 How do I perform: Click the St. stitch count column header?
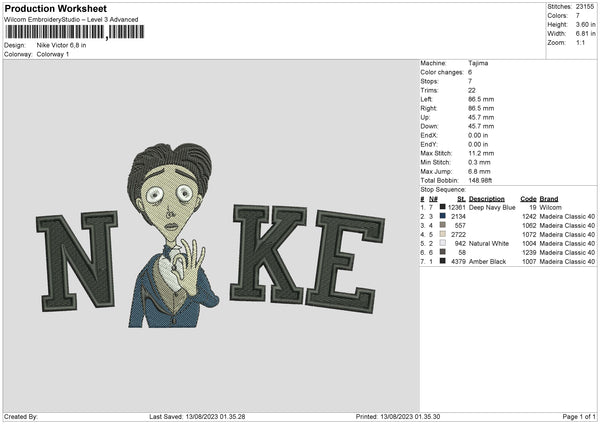[x=461, y=198]
